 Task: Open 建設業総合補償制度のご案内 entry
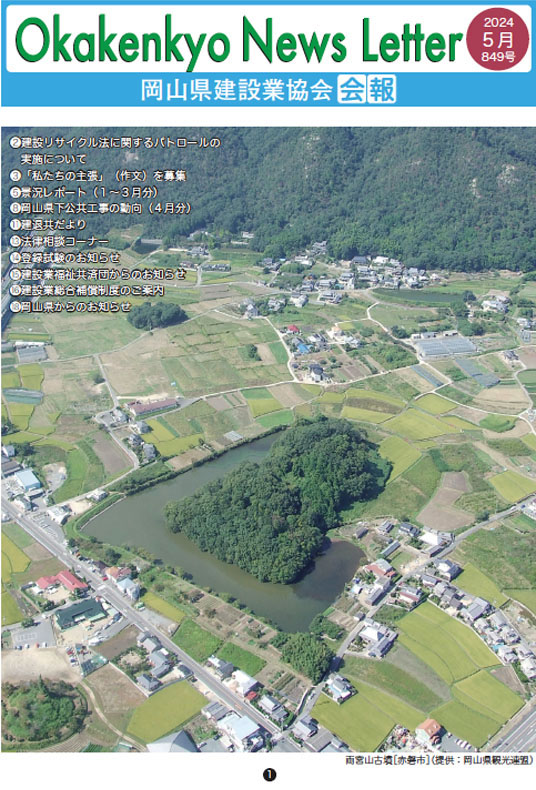87,290
